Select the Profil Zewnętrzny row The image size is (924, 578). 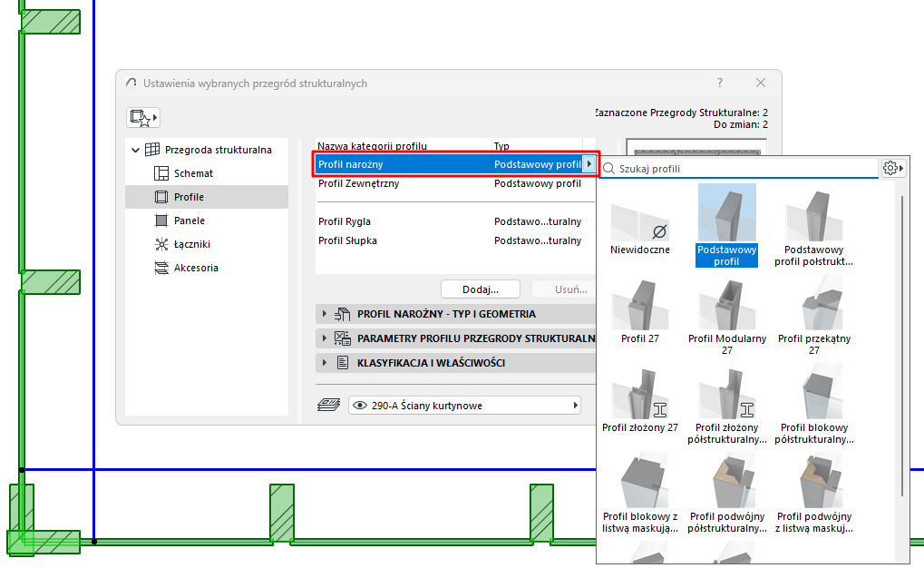[455, 183]
